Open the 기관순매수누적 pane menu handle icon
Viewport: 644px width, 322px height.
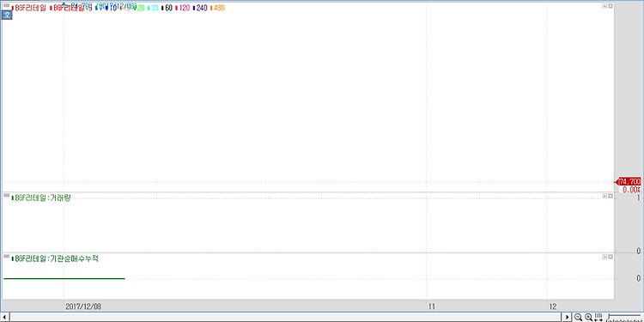coord(7,256)
